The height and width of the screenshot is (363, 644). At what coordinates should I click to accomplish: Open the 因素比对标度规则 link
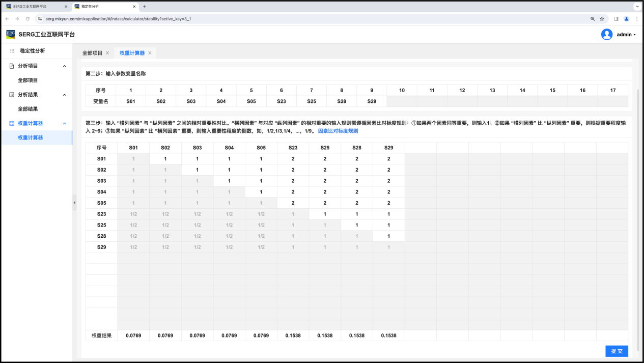pos(338,131)
